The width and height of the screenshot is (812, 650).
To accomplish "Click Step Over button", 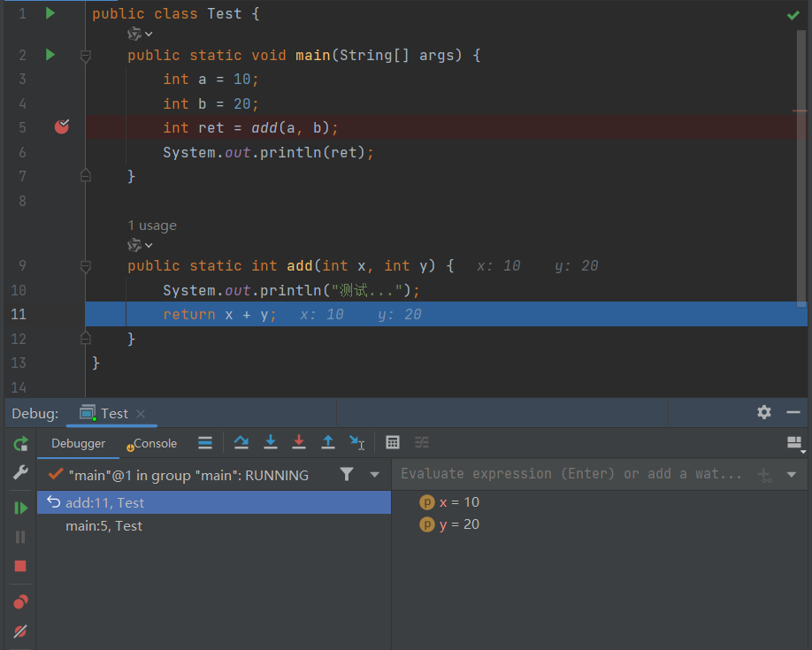I will 241,442.
